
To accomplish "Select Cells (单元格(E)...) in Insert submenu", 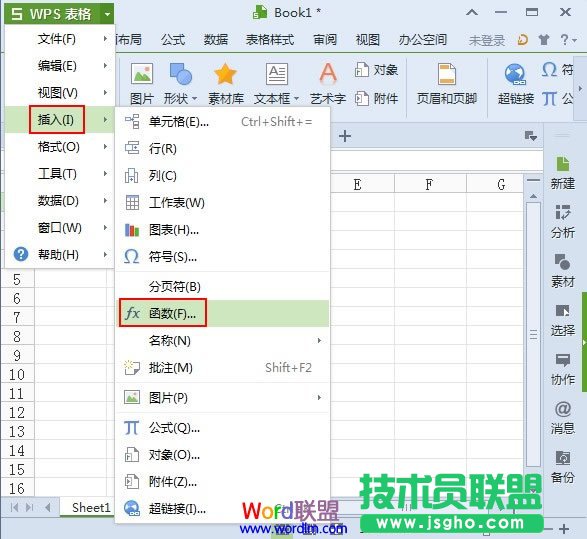I will point(223,122).
